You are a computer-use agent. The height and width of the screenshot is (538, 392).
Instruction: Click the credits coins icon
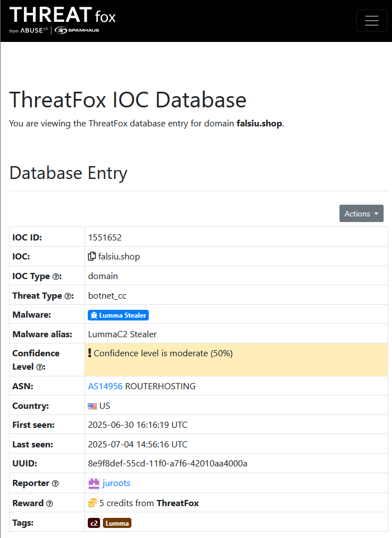(x=93, y=503)
